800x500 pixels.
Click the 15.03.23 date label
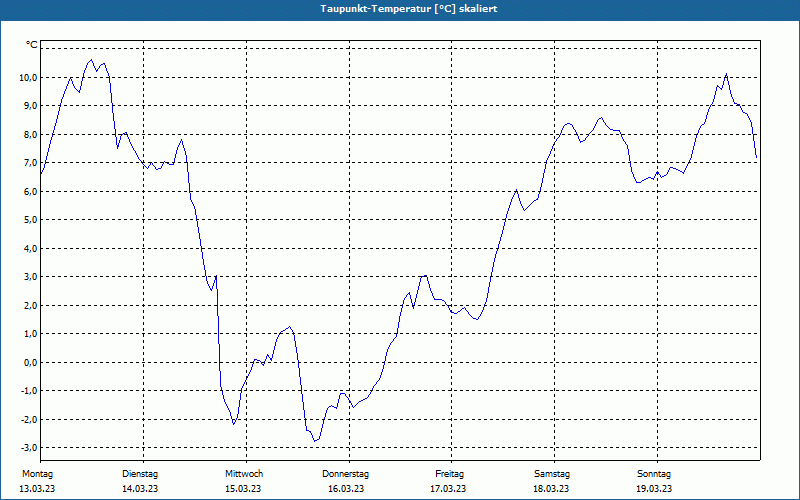point(243,489)
